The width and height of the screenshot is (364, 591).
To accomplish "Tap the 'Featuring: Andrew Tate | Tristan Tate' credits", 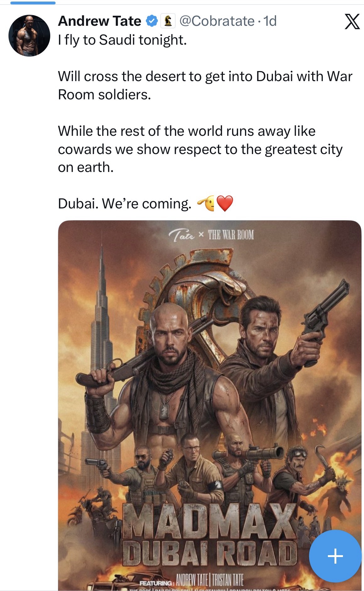I will point(191,579).
